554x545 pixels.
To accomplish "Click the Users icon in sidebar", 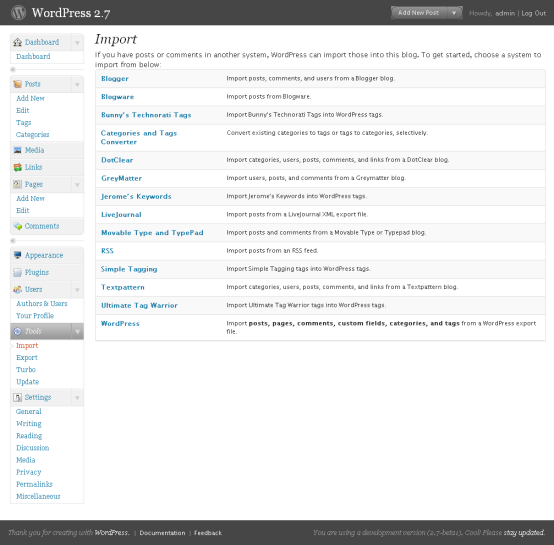I will coord(17,289).
